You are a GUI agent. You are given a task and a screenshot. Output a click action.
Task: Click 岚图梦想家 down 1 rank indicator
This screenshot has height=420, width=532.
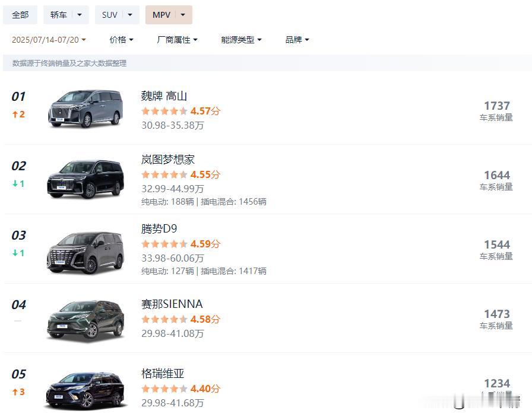point(18,184)
